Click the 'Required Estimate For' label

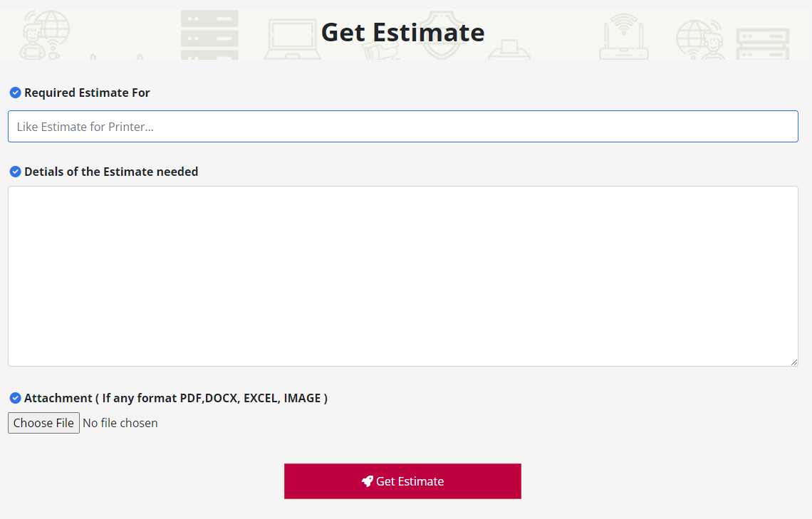pyautogui.click(x=87, y=93)
